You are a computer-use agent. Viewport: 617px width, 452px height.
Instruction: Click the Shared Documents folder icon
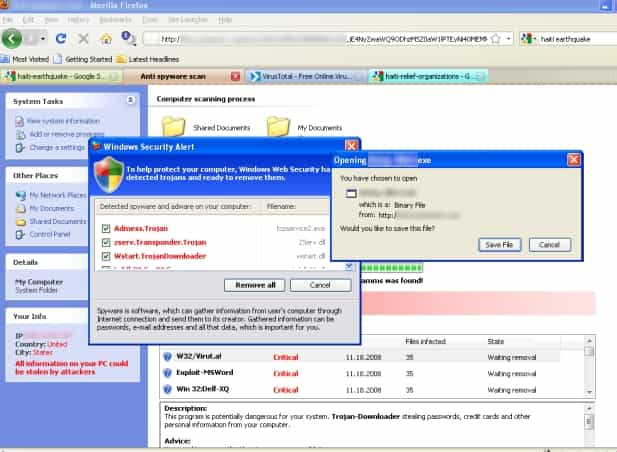(174, 126)
